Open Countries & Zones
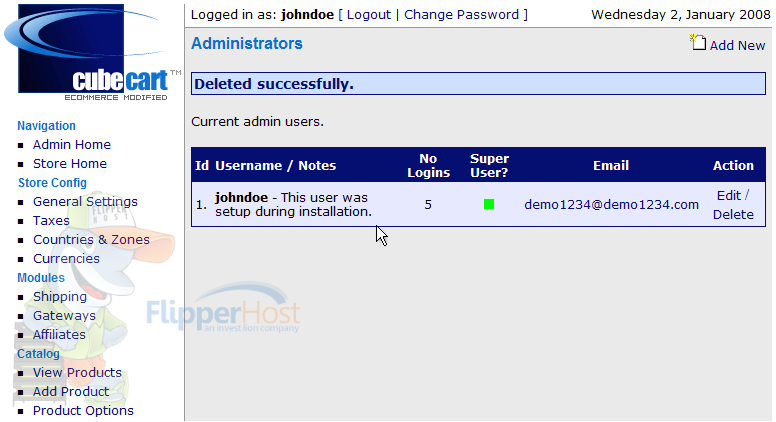Viewport: 776px width, 422px height. (x=91, y=240)
